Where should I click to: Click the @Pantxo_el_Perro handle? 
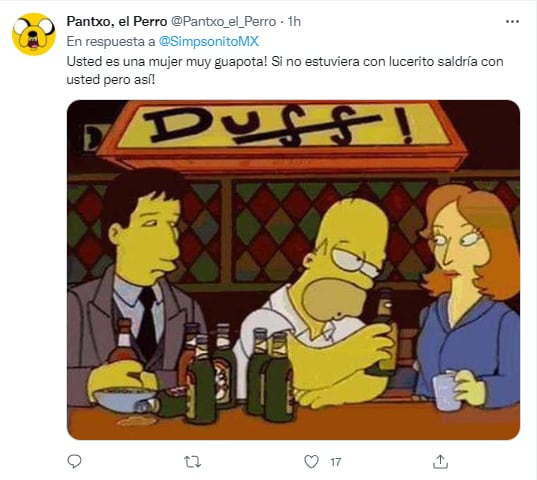pos(223,22)
